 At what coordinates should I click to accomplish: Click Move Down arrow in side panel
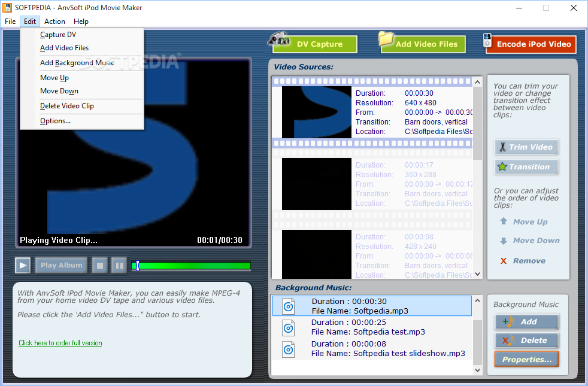click(530, 241)
